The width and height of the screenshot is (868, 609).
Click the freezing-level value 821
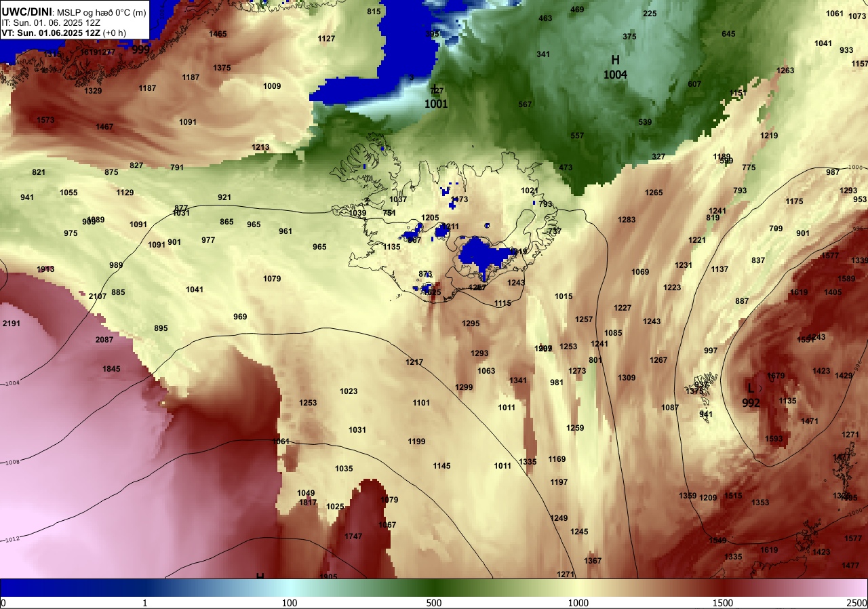(x=39, y=172)
